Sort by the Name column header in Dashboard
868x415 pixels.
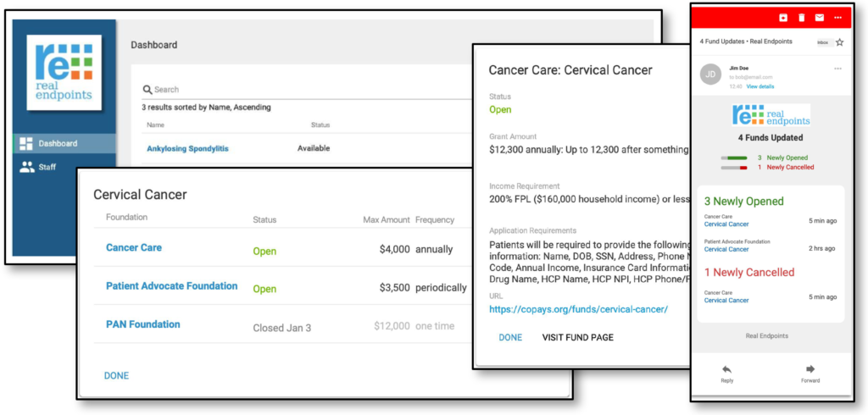156,125
